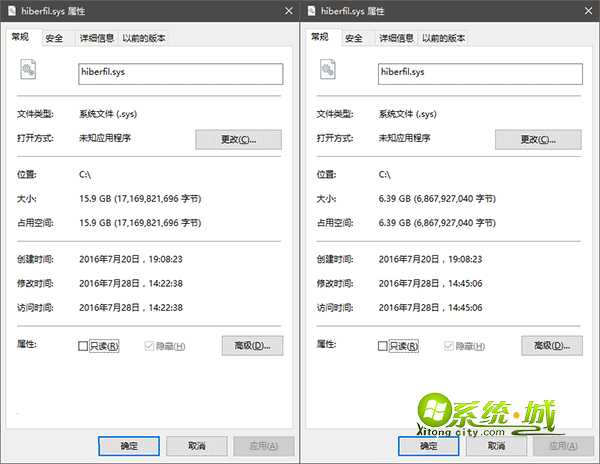Viewport: 600px width, 464px height.
Task: Click 取消 in right window
Action: (x=496, y=446)
